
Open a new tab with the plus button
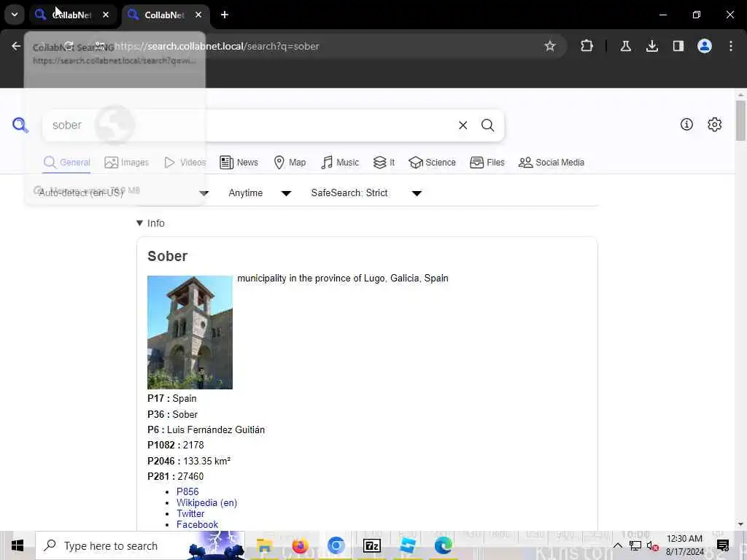pos(225,15)
